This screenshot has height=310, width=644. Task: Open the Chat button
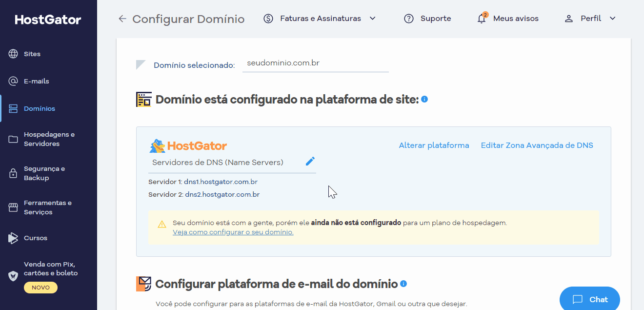[x=590, y=299]
